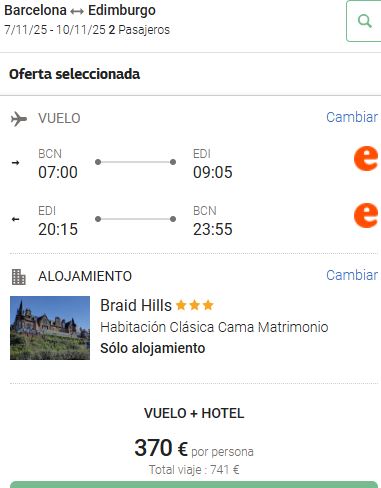Click the three-star hotel rating

195,305
